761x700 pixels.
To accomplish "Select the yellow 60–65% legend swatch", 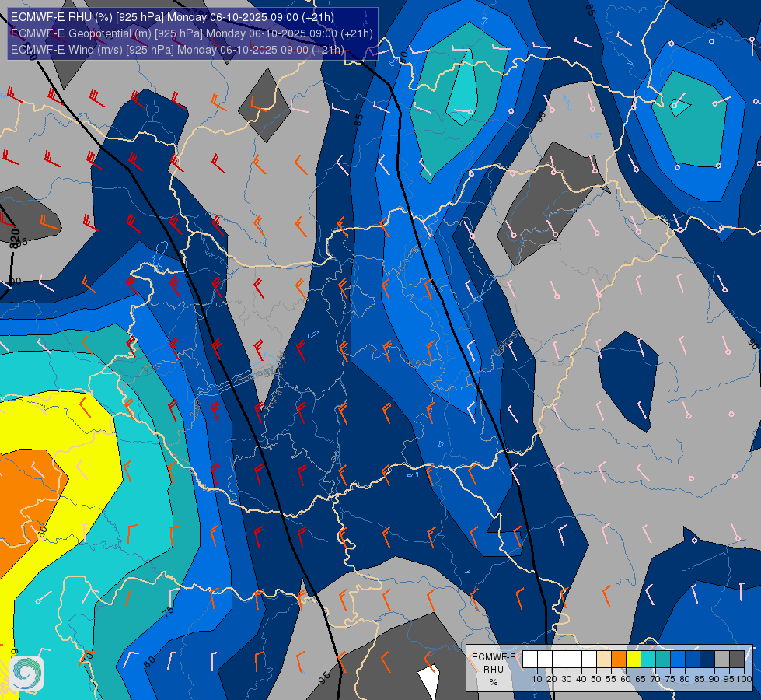I will (x=634, y=660).
